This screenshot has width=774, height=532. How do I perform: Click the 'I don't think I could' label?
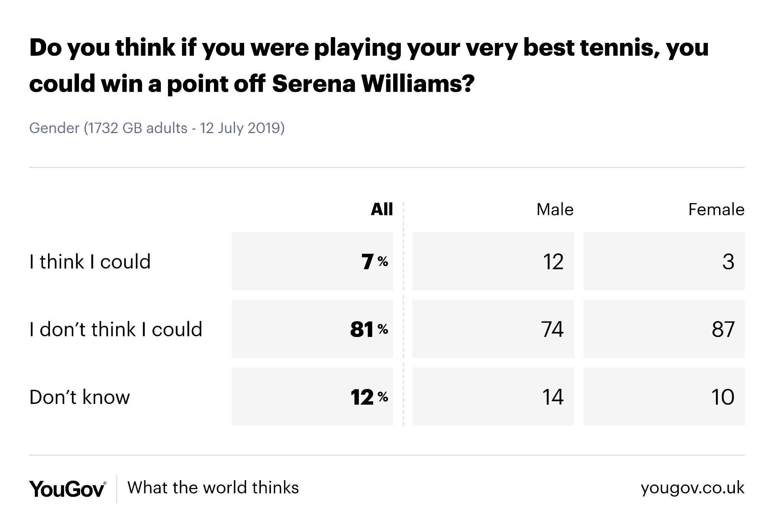(x=116, y=329)
